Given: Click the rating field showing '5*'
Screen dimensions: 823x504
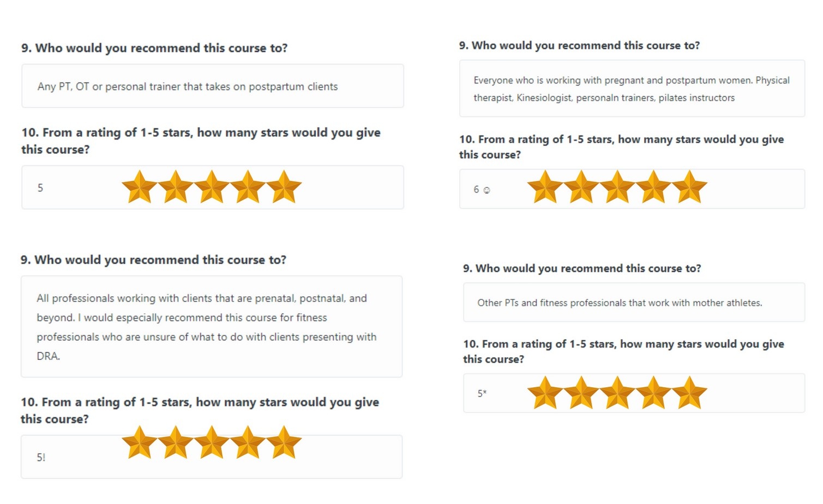Looking at the screenshot, I should pyautogui.click(x=634, y=393).
